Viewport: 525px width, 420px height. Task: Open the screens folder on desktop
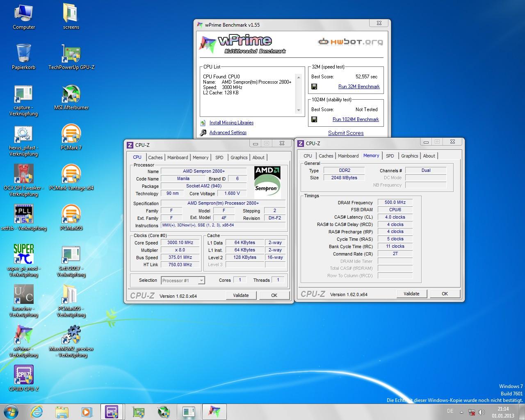[x=71, y=16]
